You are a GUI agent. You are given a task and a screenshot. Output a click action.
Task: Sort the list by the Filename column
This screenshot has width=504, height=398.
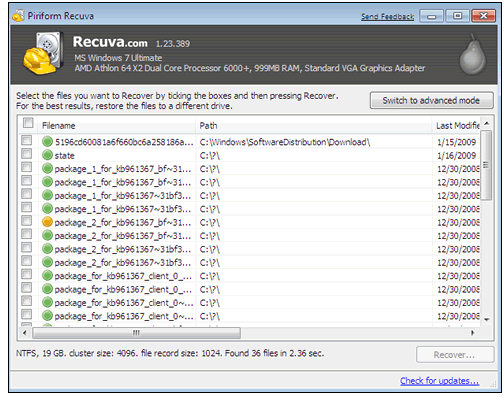coord(117,125)
